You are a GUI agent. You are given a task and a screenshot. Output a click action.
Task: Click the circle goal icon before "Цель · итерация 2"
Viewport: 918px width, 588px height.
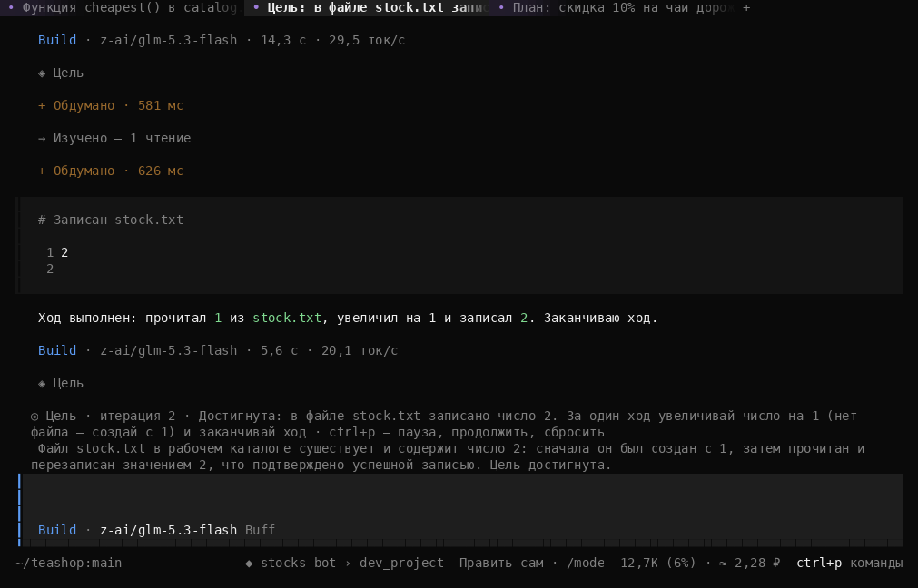pos(35,416)
